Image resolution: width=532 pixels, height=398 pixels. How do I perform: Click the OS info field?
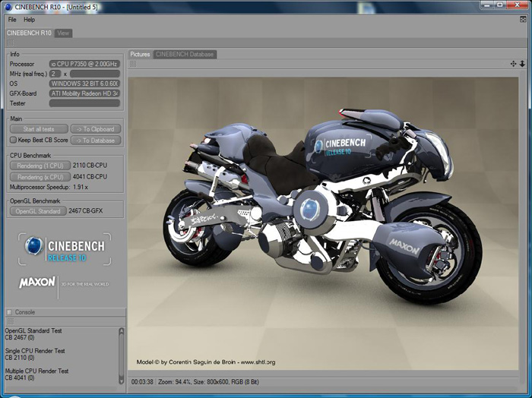[x=84, y=84]
